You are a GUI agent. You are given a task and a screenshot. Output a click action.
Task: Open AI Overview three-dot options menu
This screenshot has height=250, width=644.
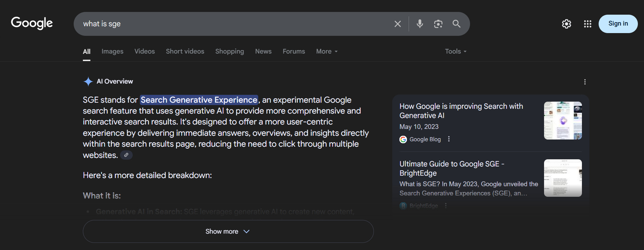point(585,82)
